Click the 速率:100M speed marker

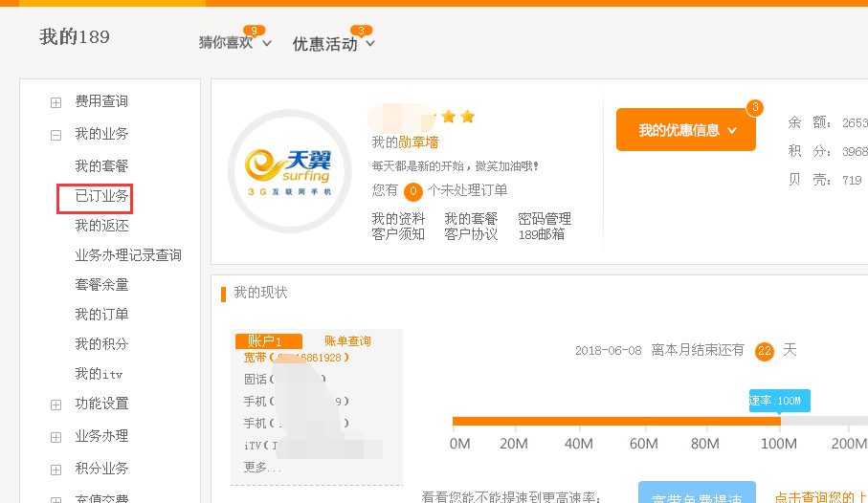(779, 401)
